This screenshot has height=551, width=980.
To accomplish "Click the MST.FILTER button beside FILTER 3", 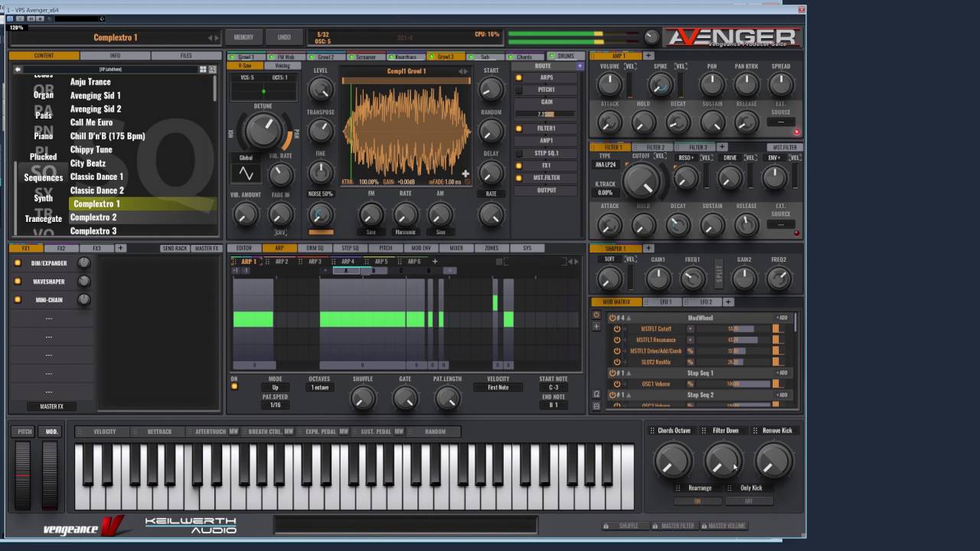I will 784,147.
